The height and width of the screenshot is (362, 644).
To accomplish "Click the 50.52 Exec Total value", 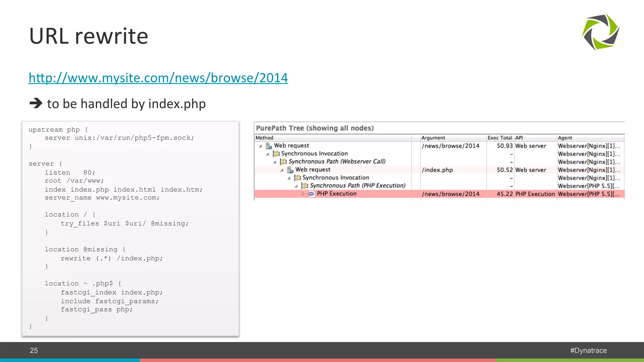I will (505, 170).
